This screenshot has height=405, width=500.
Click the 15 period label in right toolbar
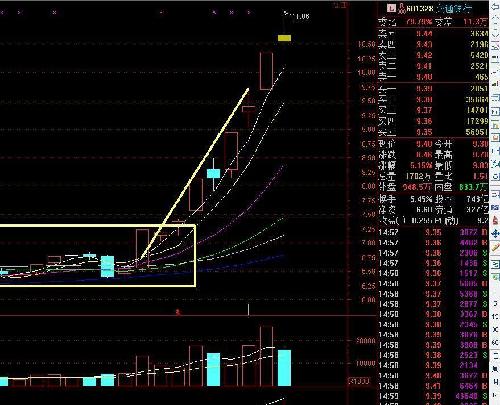click(x=495, y=317)
